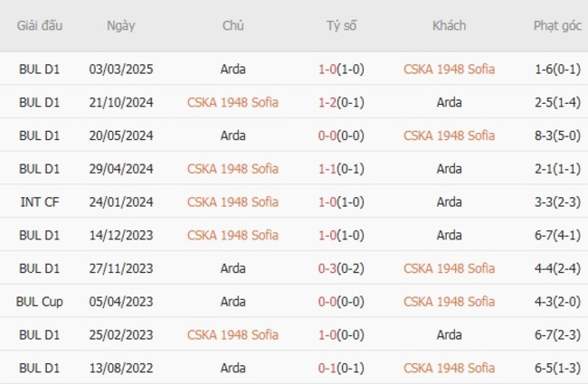Image resolution: width=588 pixels, height=384 pixels.
Task: Select the date 24/01/2024
Action: coord(120,201)
